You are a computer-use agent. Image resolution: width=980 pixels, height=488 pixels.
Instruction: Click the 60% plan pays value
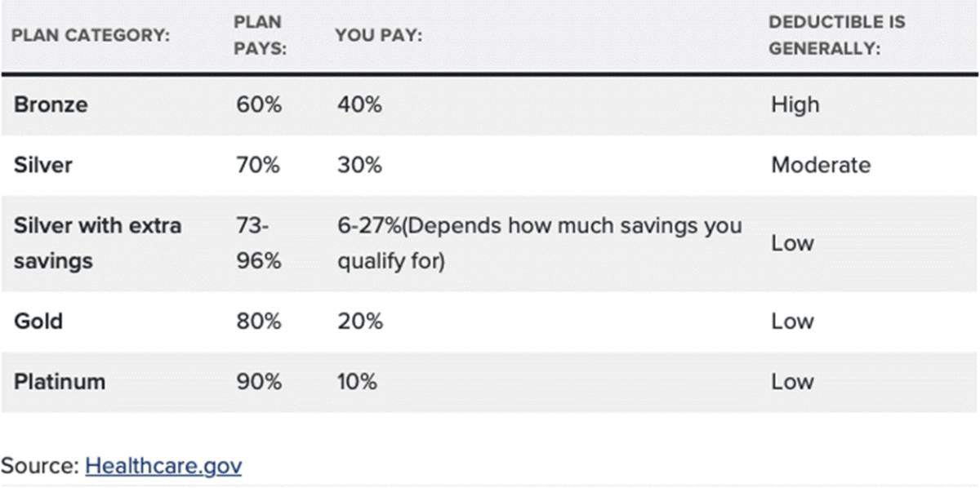259,105
